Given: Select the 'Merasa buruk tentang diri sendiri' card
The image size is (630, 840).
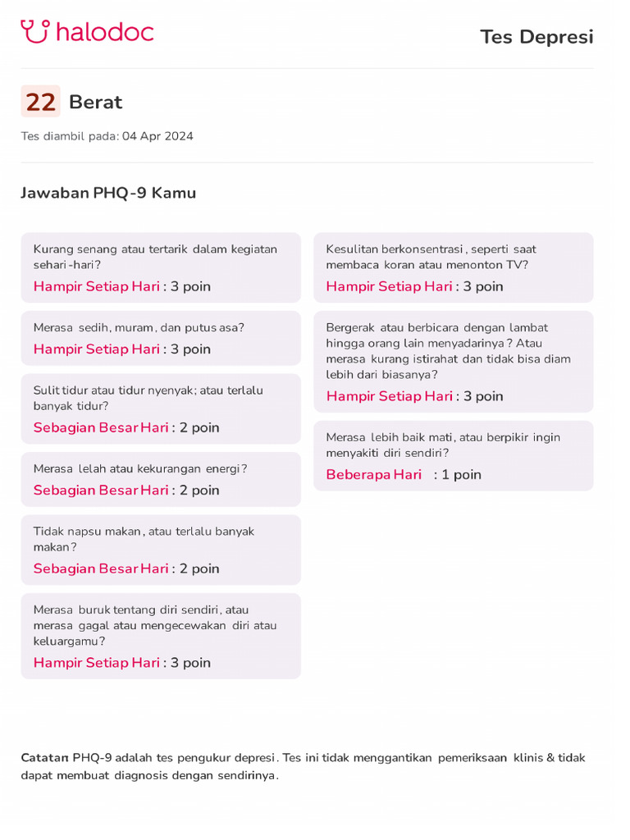Looking at the screenshot, I should tap(161, 636).
